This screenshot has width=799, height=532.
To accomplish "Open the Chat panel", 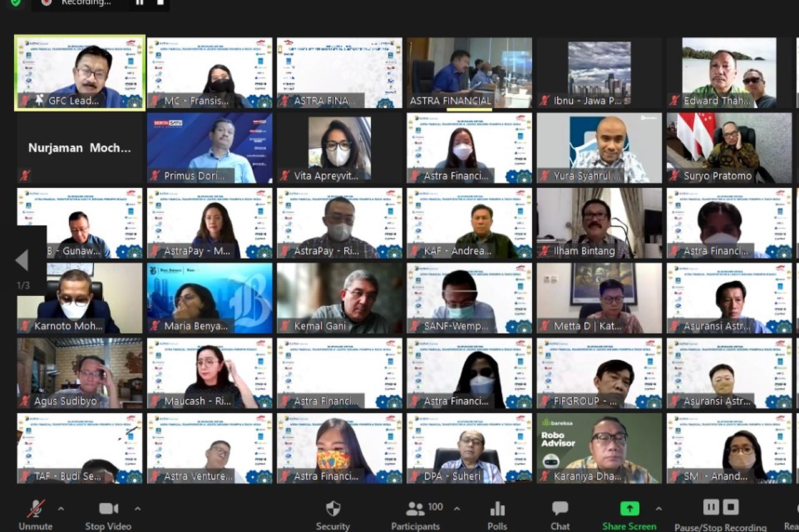I will 560,515.
